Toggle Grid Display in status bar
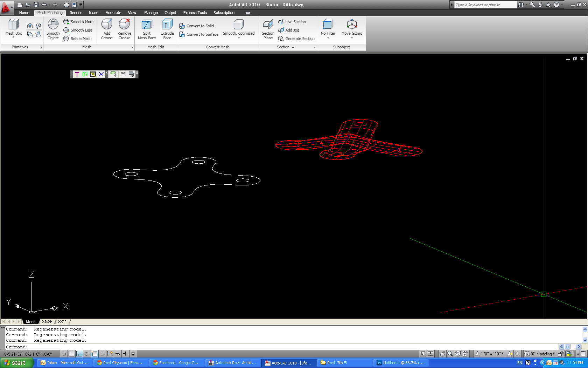The height and width of the screenshot is (368, 588). [x=71, y=354]
